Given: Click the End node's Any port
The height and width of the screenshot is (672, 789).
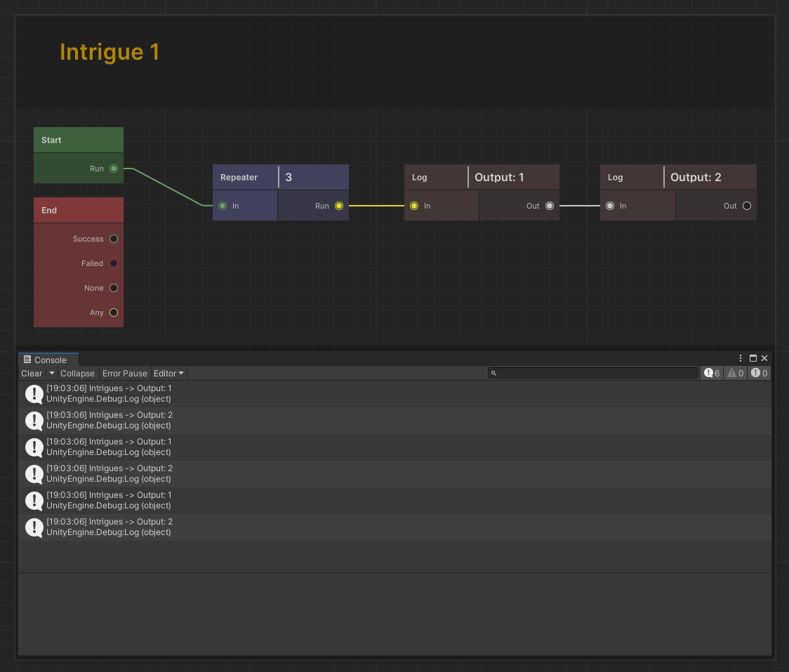Looking at the screenshot, I should (114, 312).
